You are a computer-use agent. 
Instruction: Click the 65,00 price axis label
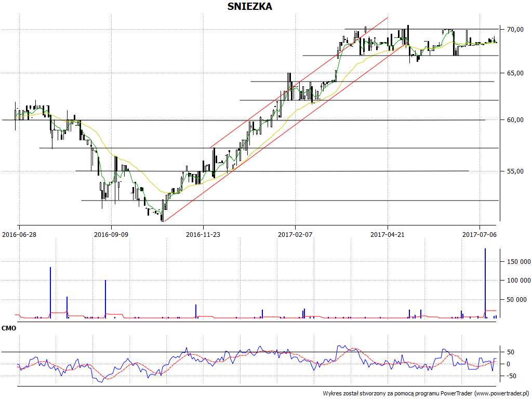(x=515, y=73)
